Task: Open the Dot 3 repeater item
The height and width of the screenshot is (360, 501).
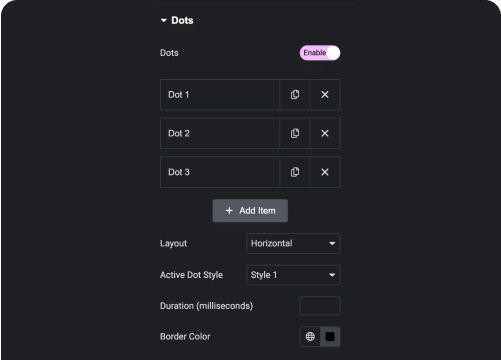Action: point(220,172)
